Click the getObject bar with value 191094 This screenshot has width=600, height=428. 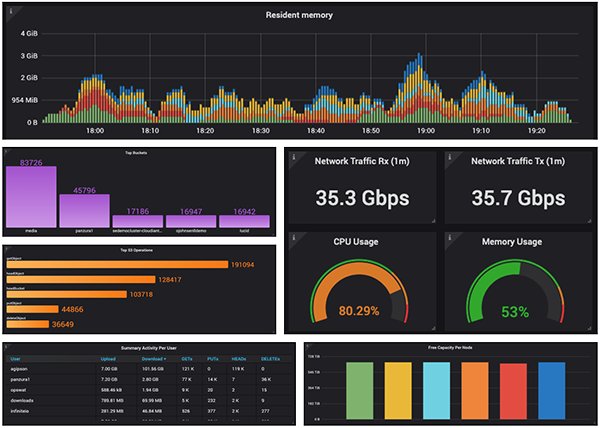pyautogui.click(x=117, y=265)
